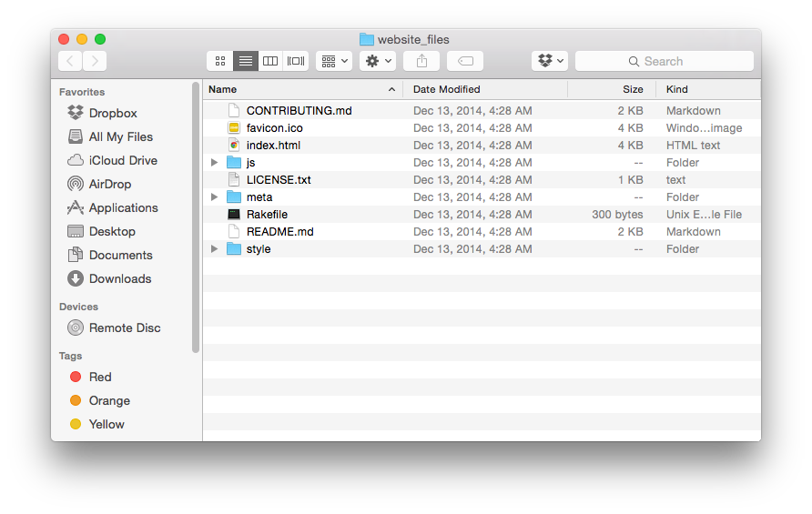
Task: Expand the meta folder
Action: (215, 197)
